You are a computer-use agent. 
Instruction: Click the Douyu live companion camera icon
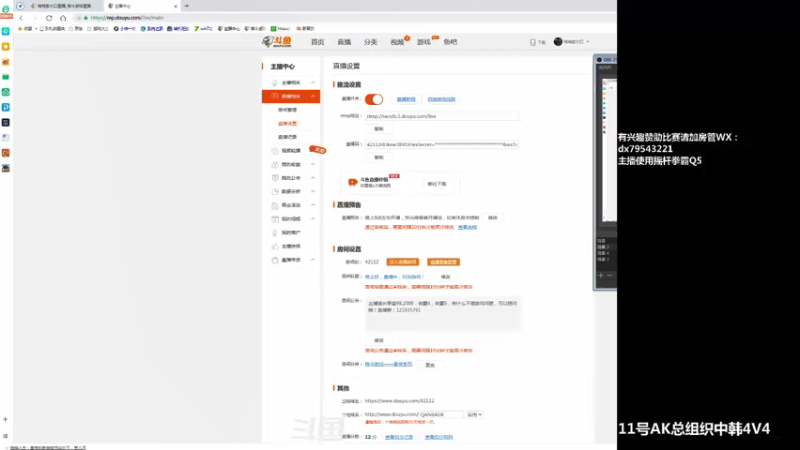(353, 182)
